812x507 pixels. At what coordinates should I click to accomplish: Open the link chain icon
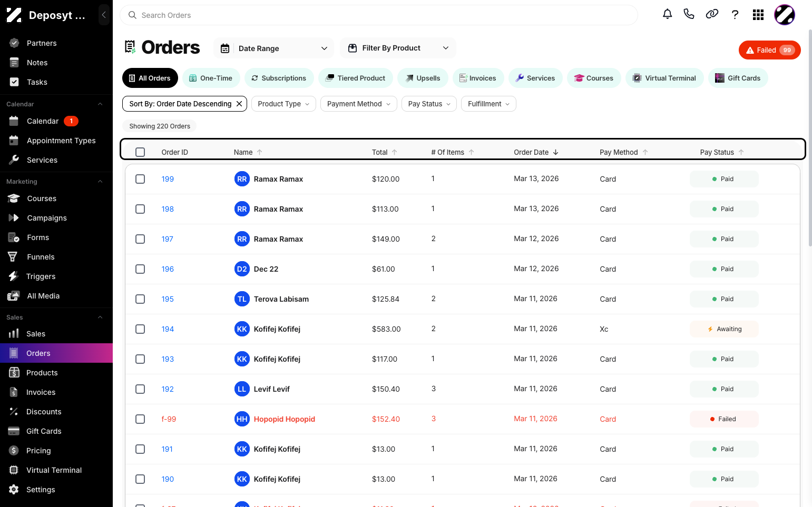coord(712,14)
